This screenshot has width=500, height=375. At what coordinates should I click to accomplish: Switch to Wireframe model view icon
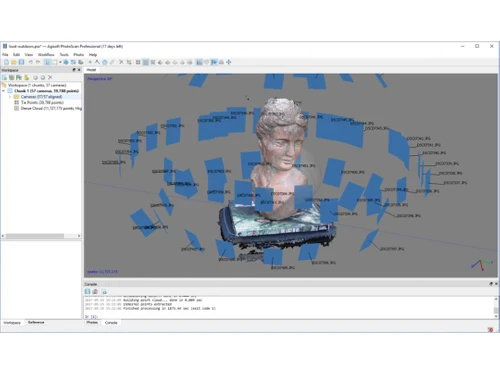tap(175, 62)
